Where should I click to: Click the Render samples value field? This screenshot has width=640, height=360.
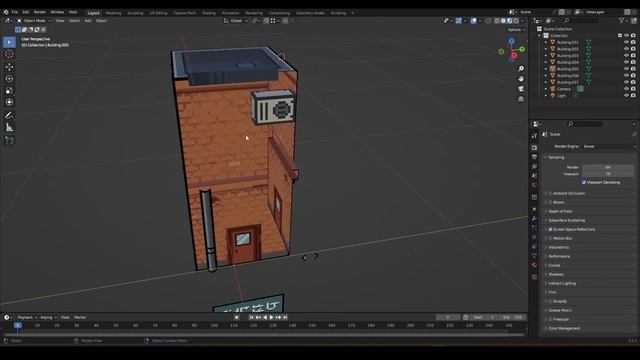point(608,167)
